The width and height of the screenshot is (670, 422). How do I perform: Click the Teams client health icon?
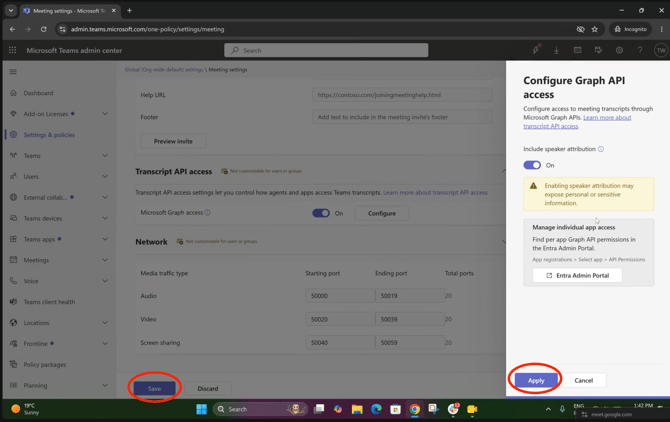[13, 302]
